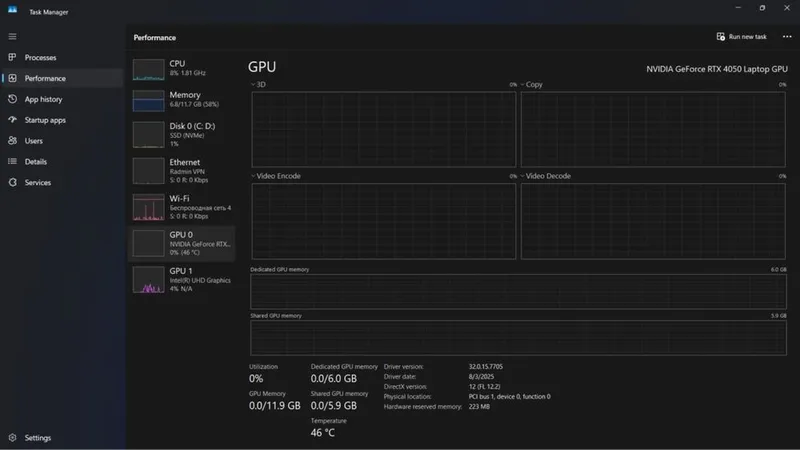Select GPU 1 Intel UHD Graphics entry

coord(181,280)
